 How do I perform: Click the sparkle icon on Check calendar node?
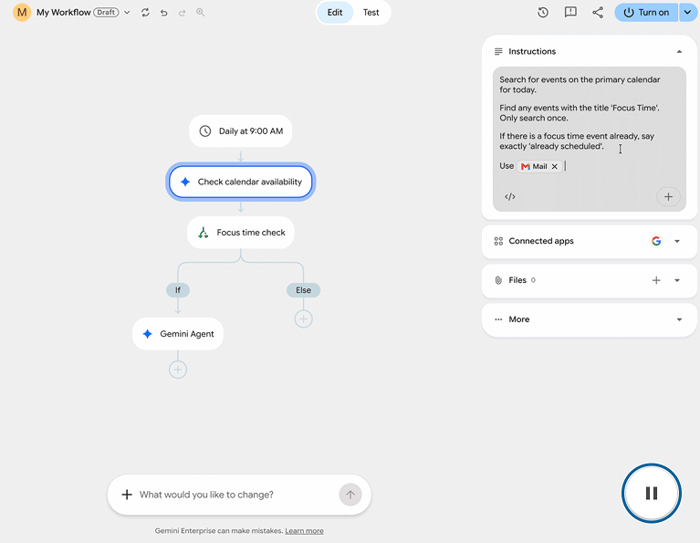pyautogui.click(x=185, y=182)
